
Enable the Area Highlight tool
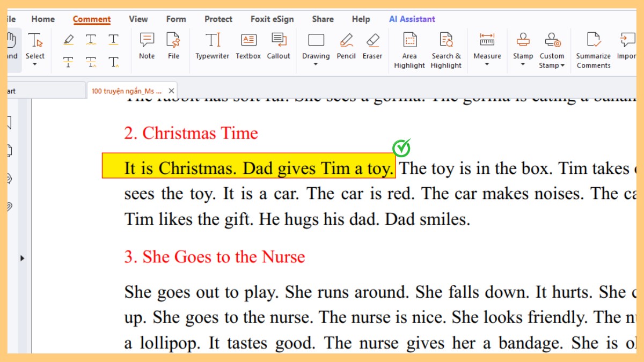[409, 50]
